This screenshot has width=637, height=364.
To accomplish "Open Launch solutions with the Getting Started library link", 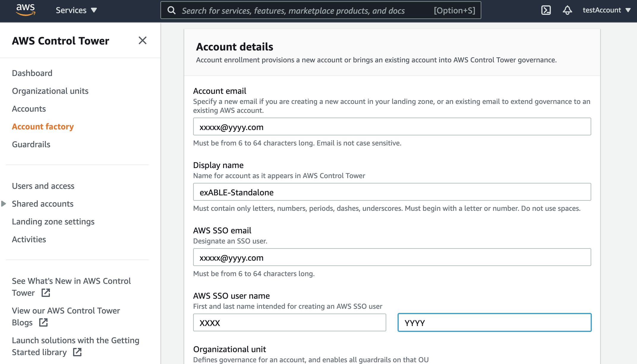I will coord(75,346).
